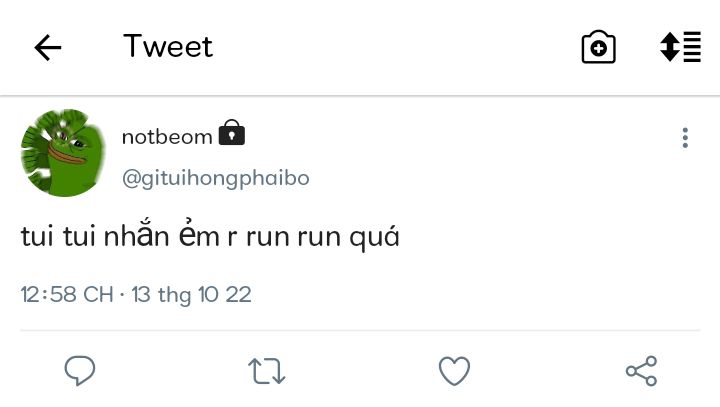Image resolution: width=720 pixels, height=407 pixels.
Task: Go back using the left arrow
Action: click(48, 47)
